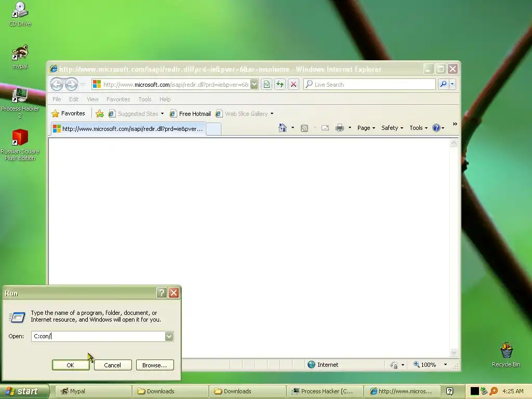Click the Read Mail icon in command bar
Screen dimensions: 532x399
[x=325, y=128]
